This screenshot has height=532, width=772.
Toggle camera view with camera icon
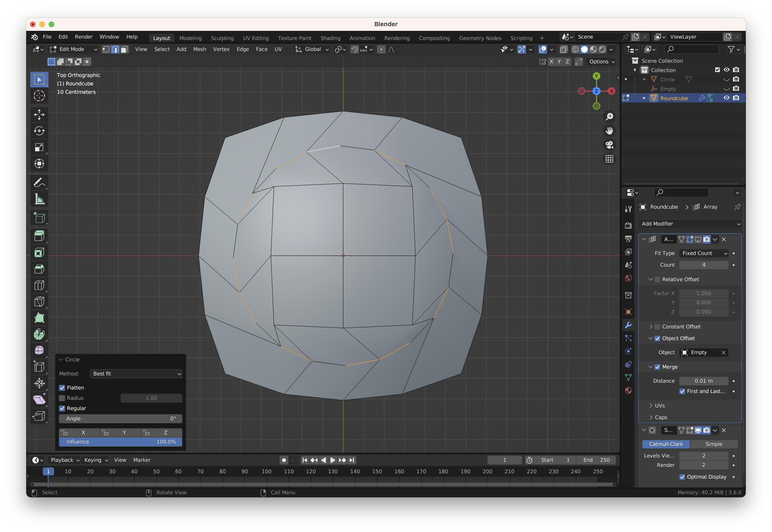(x=609, y=145)
